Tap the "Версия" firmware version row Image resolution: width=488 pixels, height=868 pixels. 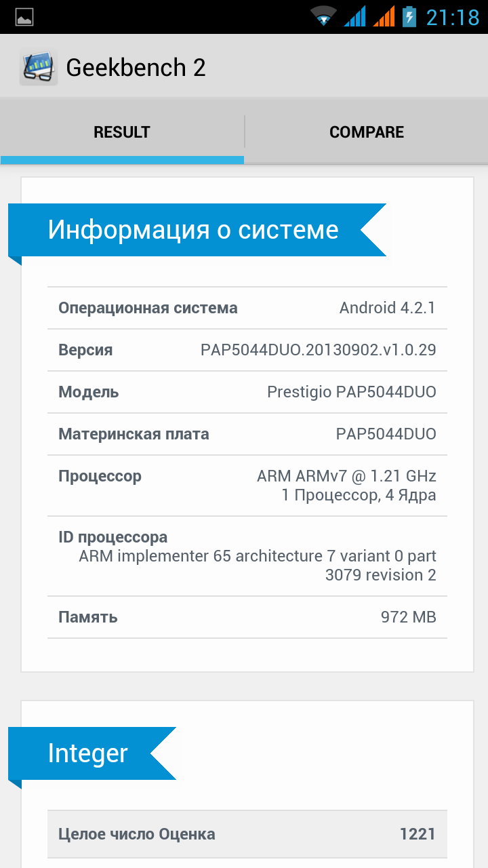coord(247,350)
